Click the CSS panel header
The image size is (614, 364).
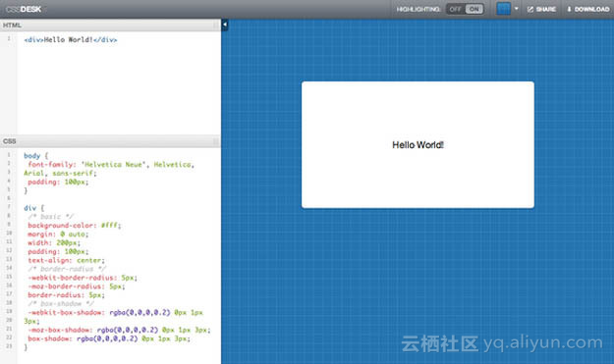pyautogui.click(x=110, y=141)
